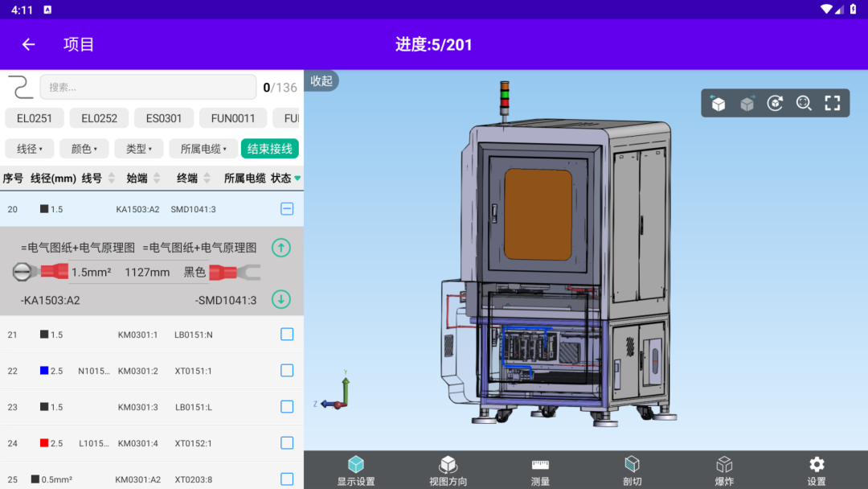
Task: Select the transparent cube view icon
Action: coord(747,103)
